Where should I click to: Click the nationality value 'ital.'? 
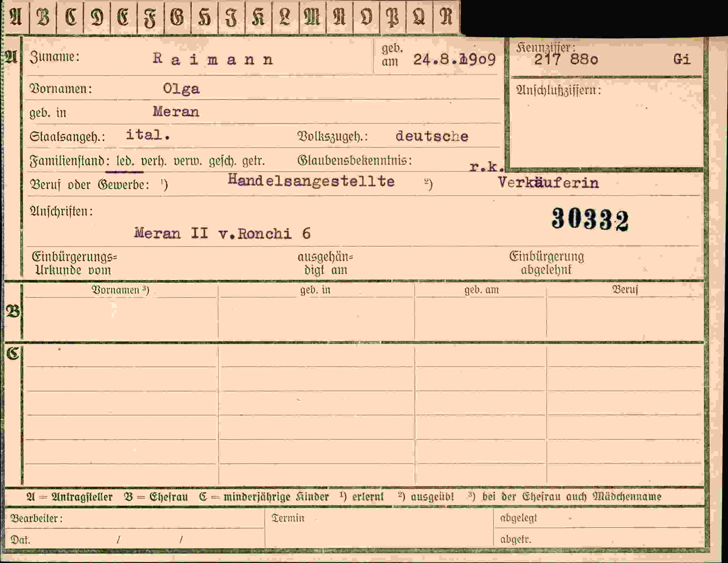tap(148, 135)
